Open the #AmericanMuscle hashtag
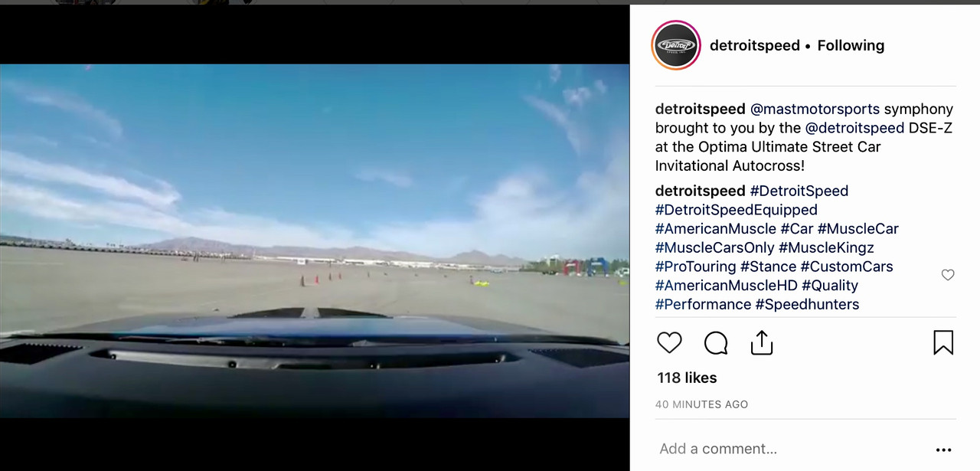Image resolution: width=980 pixels, height=471 pixels. pyautogui.click(x=716, y=229)
